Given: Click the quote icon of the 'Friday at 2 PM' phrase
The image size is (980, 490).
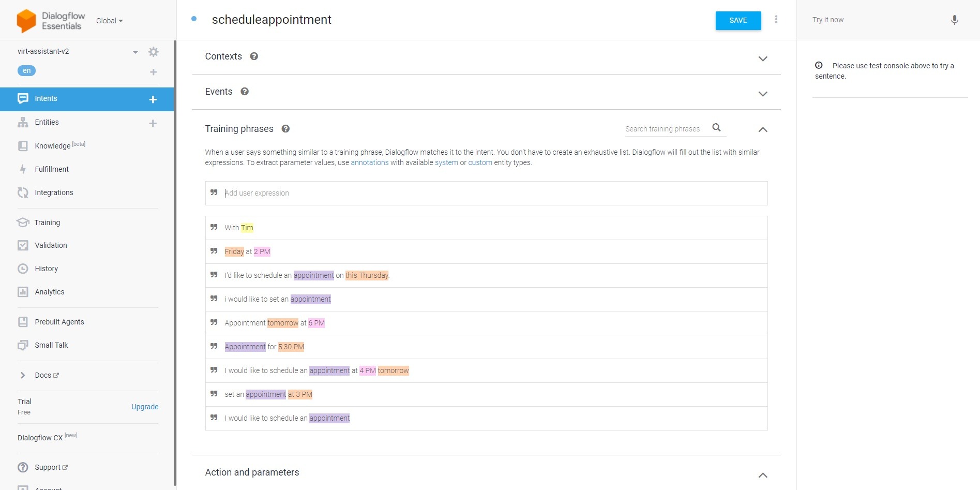Looking at the screenshot, I should (x=214, y=251).
